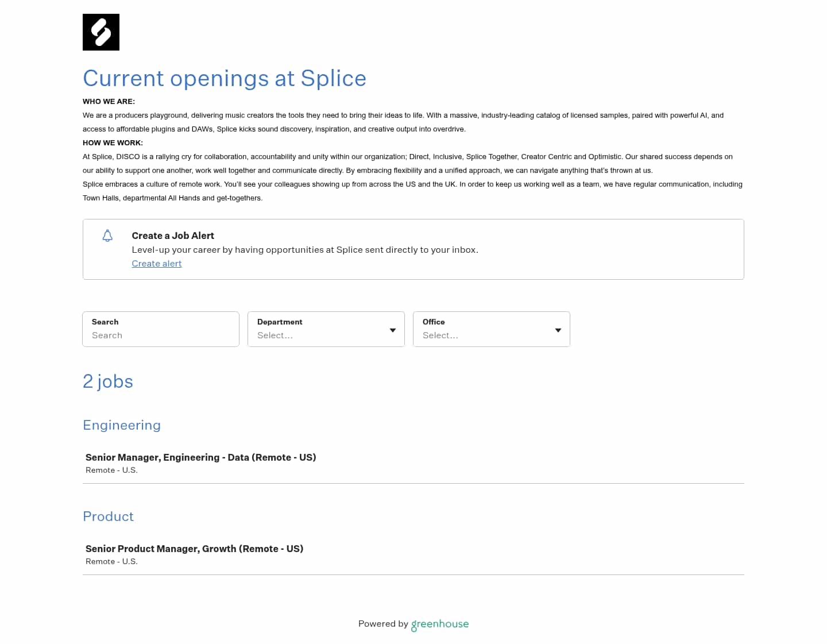The height and width of the screenshot is (644, 827).
Task: Click the "HOW WE WORK:" heading
Action: (x=113, y=143)
